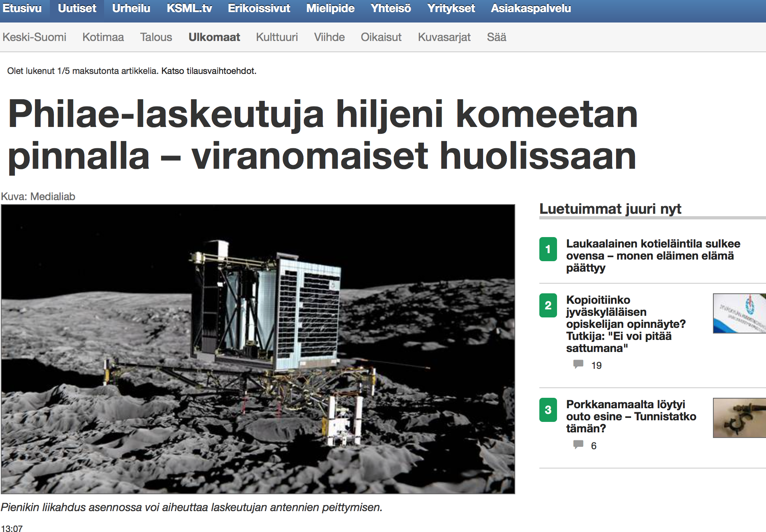Click comment bubble icon beside 19
The width and height of the screenshot is (766, 532).
(578, 364)
